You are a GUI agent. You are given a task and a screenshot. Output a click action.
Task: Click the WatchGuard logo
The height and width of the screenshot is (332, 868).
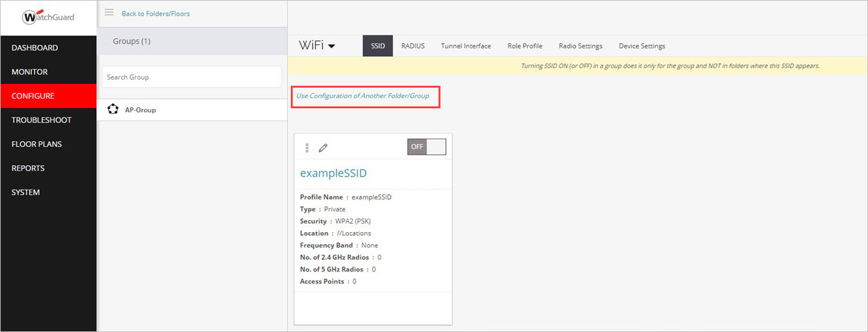[x=48, y=17]
